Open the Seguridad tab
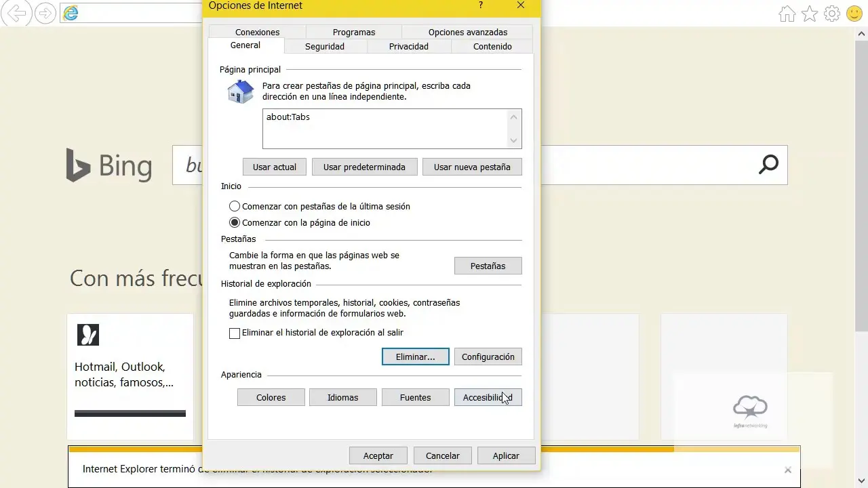The image size is (868, 488). coord(325,46)
